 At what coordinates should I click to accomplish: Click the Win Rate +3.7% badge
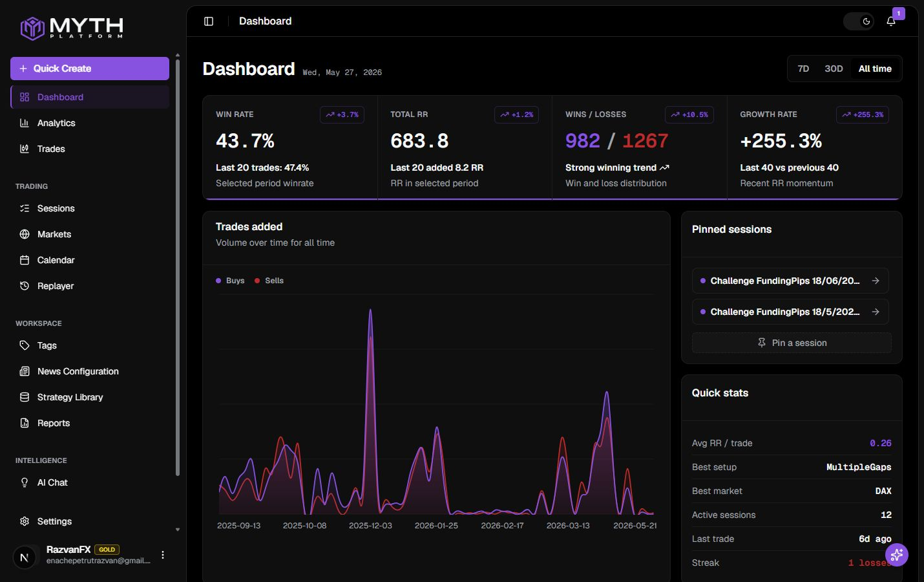click(x=342, y=114)
